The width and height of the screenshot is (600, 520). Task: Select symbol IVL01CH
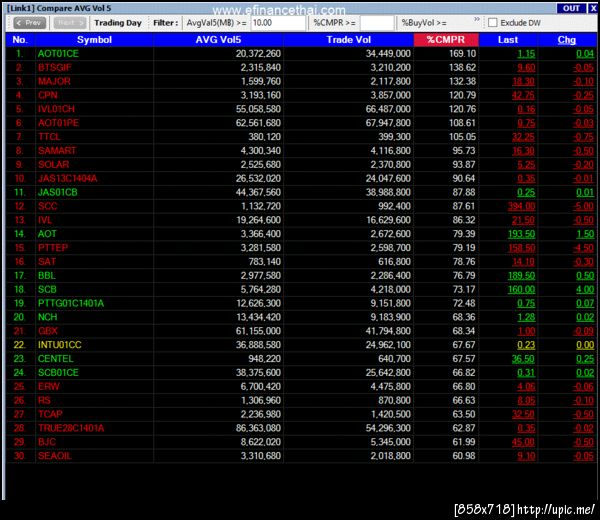coord(56,109)
